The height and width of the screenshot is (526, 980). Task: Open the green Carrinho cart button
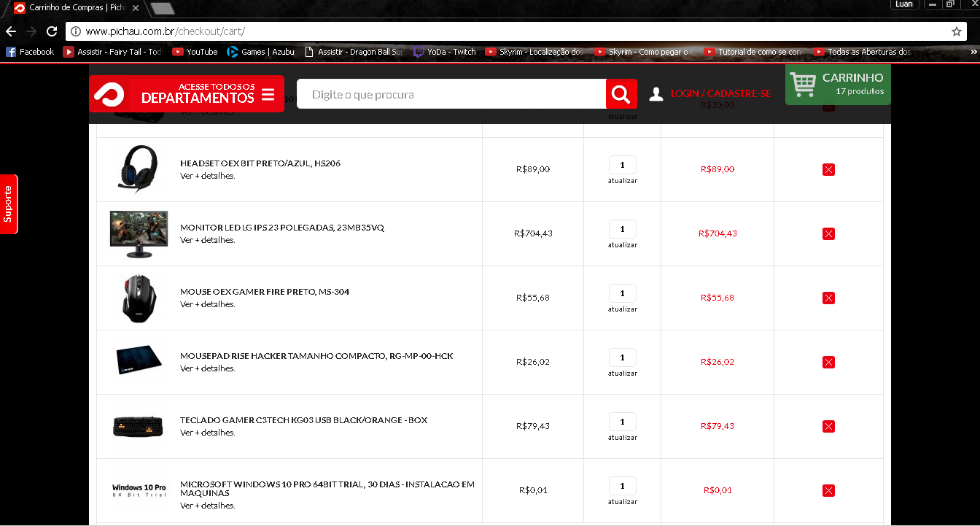(x=838, y=85)
